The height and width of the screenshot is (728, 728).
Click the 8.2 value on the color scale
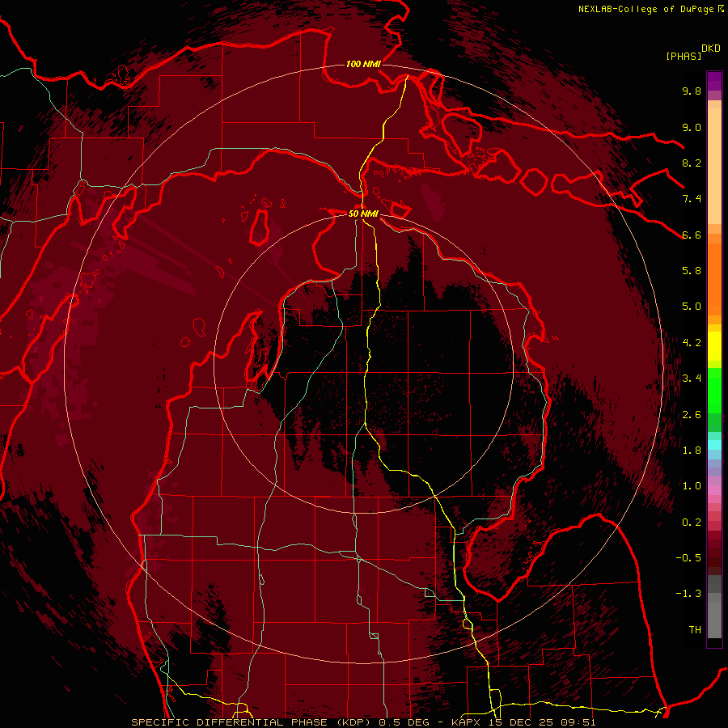(692, 163)
